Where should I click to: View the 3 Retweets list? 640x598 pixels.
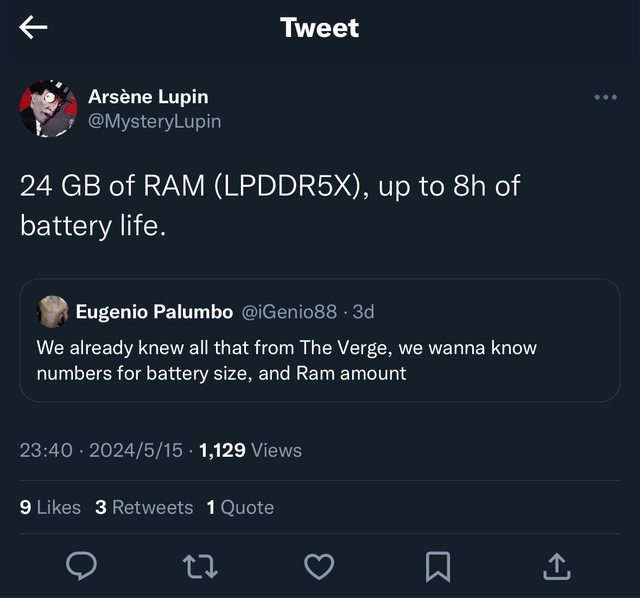click(144, 507)
